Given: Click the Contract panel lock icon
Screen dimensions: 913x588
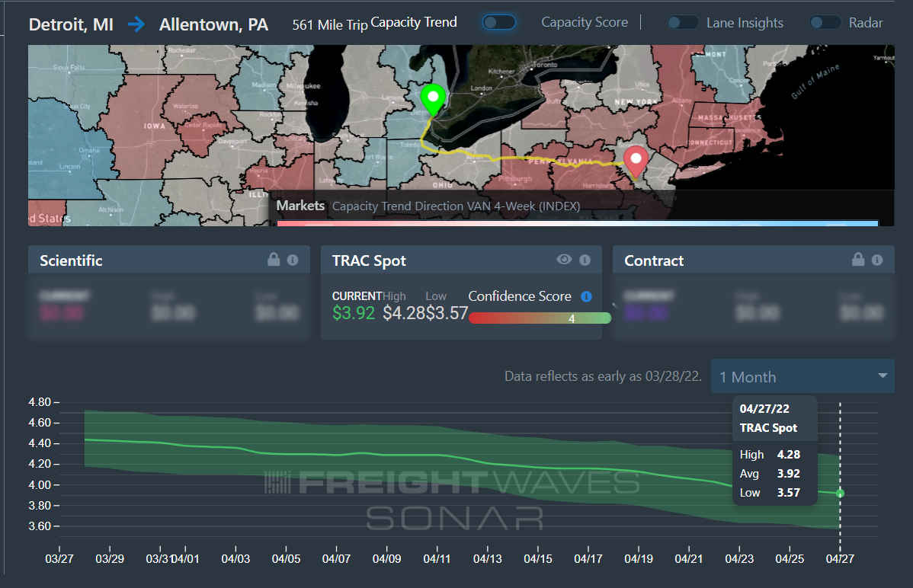Looking at the screenshot, I should [858, 260].
